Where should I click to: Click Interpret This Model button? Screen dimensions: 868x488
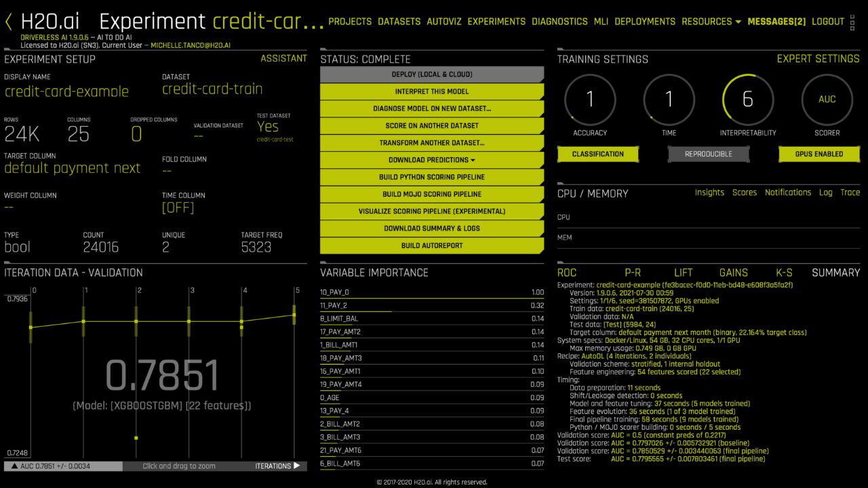pos(432,91)
